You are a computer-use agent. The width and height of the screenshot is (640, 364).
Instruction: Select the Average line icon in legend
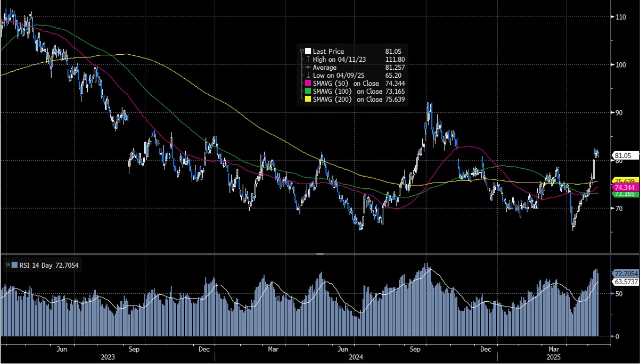308,68
